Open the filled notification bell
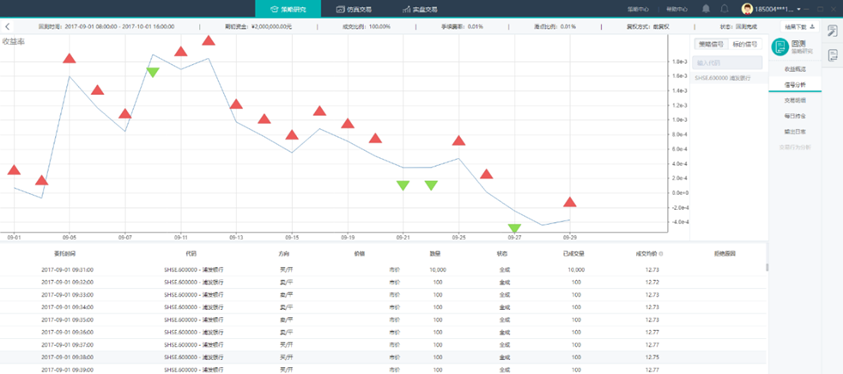 pos(706,9)
